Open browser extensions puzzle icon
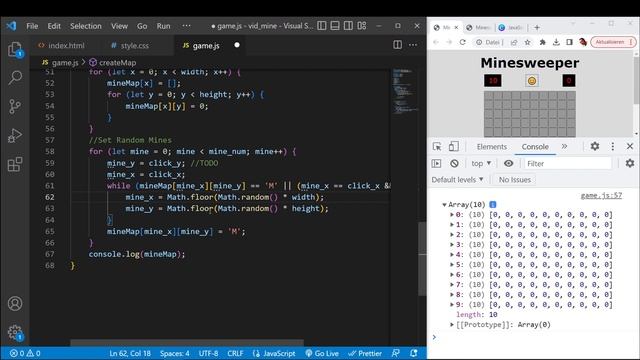Image resolution: width=640 pixels, height=360 pixels. (542, 42)
